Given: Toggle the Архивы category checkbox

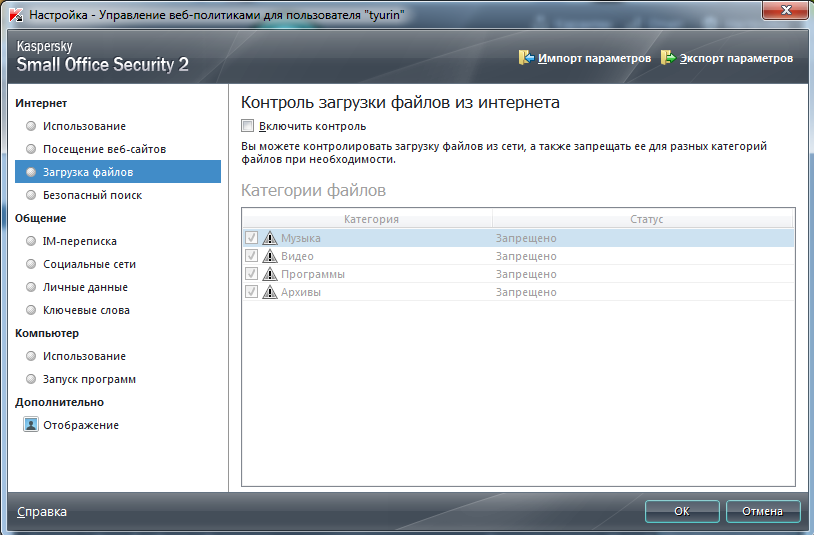Looking at the screenshot, I should pos(251,292).
